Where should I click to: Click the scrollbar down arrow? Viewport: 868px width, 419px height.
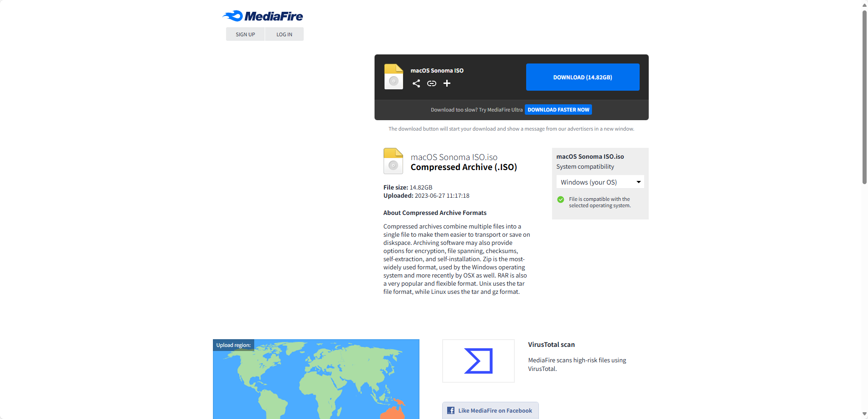point(864,414)
